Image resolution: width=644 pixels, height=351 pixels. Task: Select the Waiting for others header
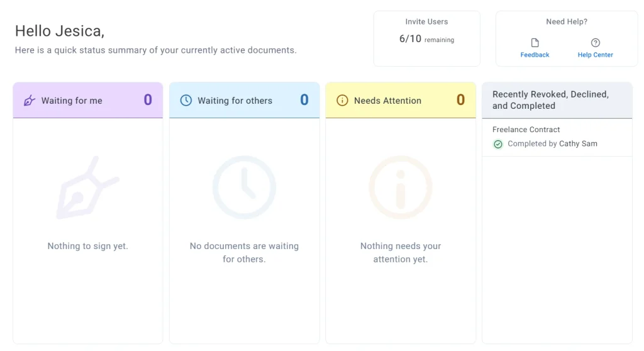[245, 100]
